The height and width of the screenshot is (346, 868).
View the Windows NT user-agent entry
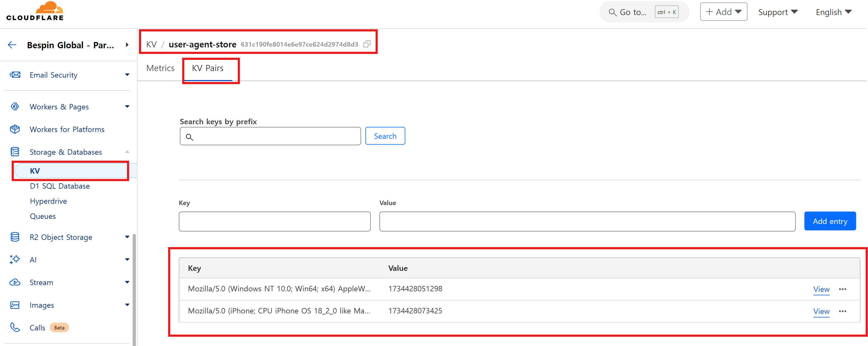[x=821, y=289]
